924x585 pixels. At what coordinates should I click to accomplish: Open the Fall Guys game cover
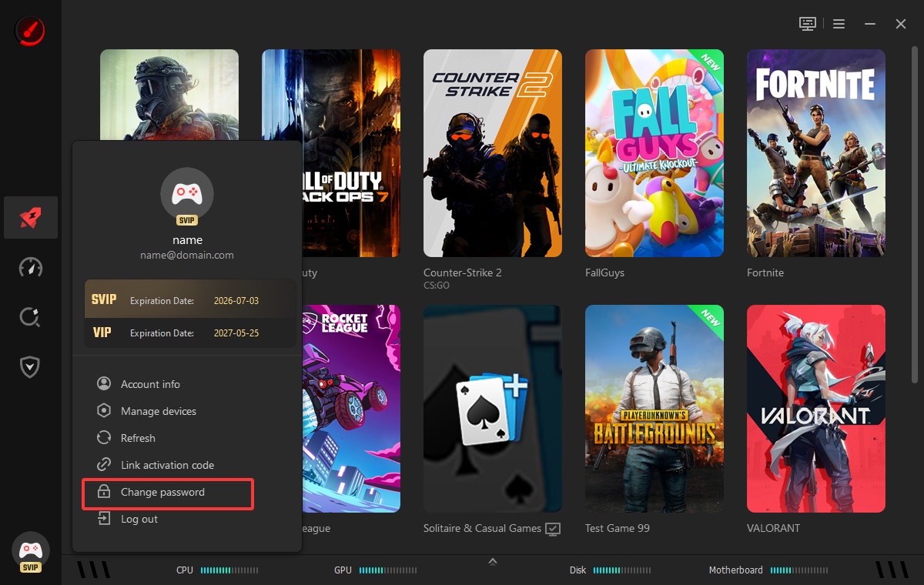click(654, 153)
